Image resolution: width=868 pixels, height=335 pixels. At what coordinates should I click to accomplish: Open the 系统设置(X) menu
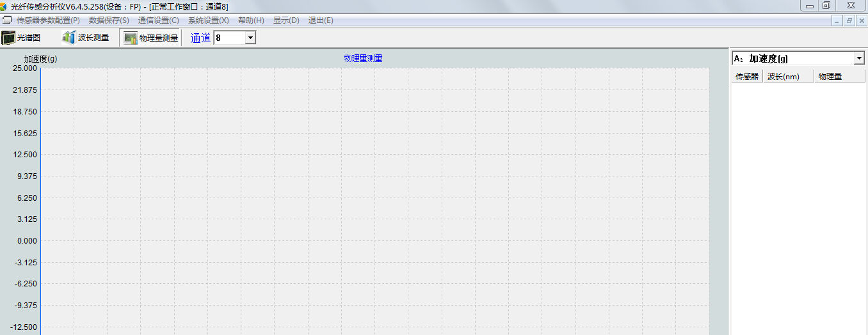pyautogui.click(x=208, y=20)
